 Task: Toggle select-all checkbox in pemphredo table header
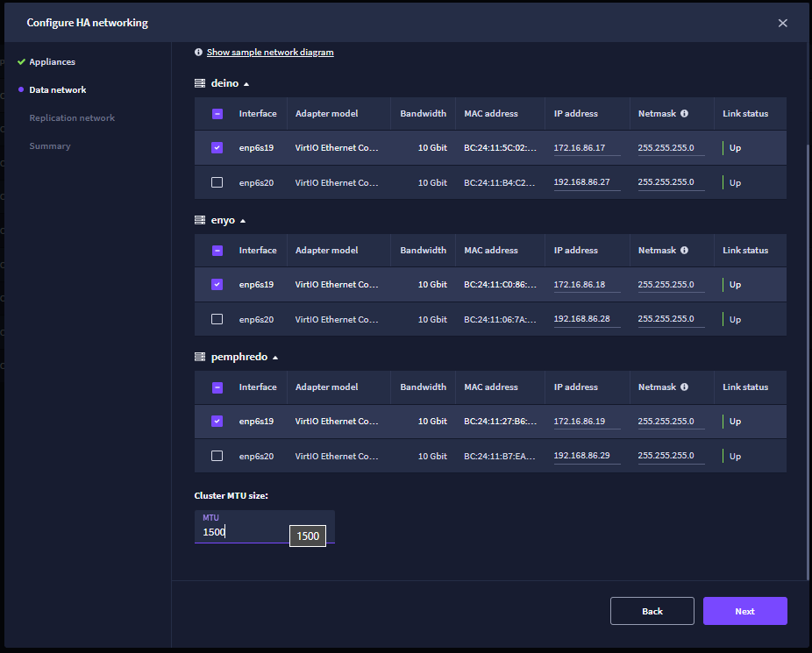click(217, 387)
